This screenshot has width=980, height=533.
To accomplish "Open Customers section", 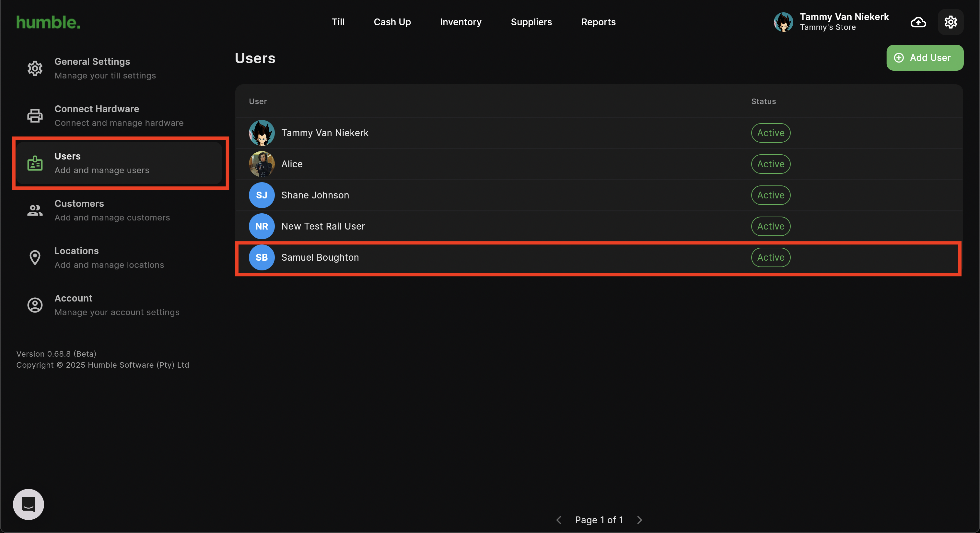I will pyautogui.click(x=119, y=210).
